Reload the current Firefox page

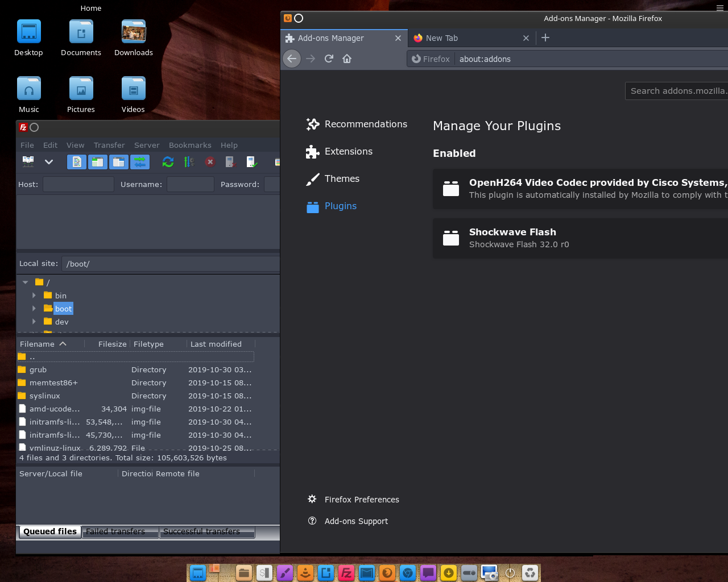point(329,59)
